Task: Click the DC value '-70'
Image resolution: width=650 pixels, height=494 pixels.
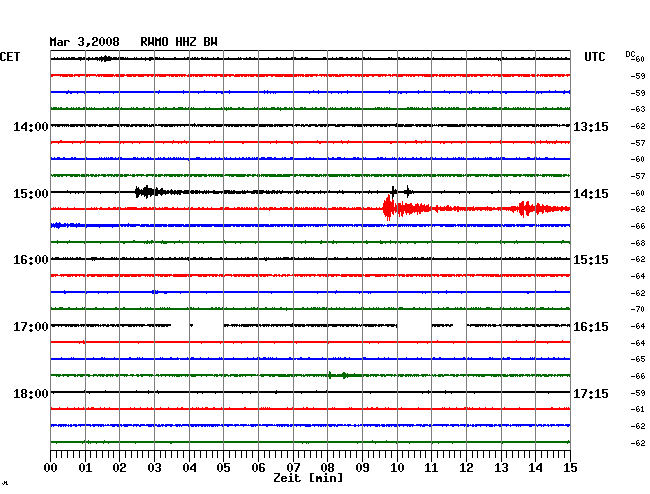Action: point(638,309)
